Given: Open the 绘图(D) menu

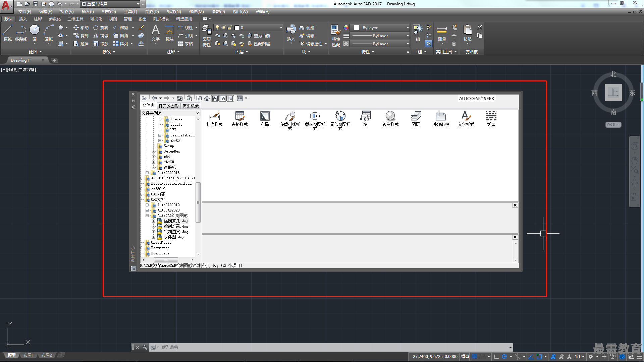Looking at the screenshot, I should [x=152, y=12].
